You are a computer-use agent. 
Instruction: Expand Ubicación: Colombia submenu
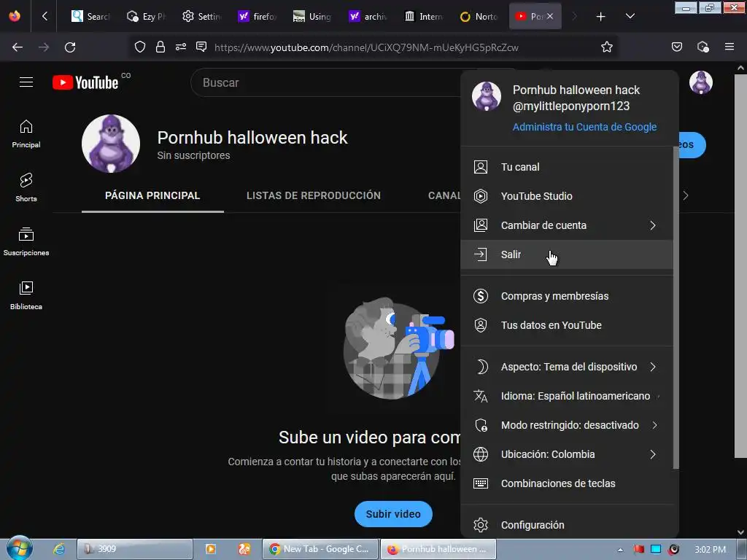click(x=567, y=454)
